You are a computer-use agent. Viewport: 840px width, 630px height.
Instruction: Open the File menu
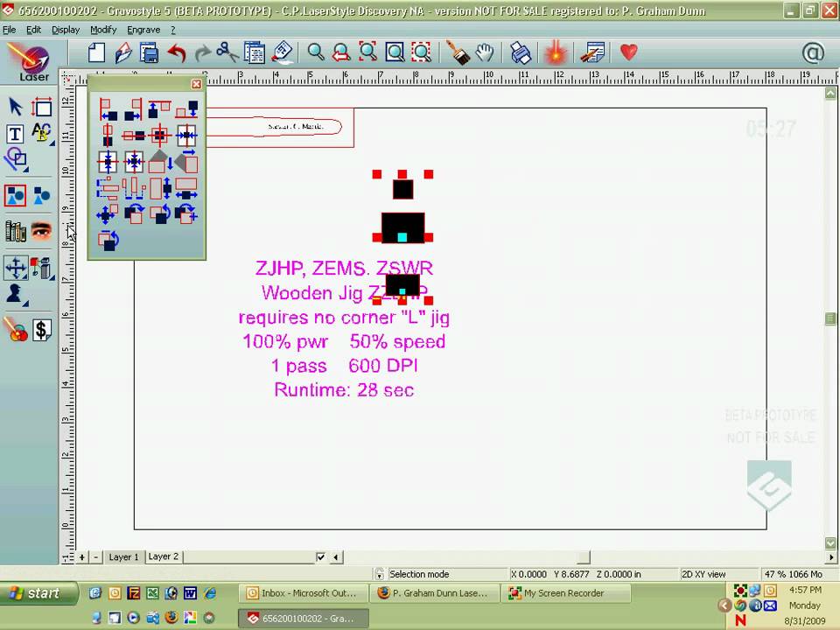9,30
